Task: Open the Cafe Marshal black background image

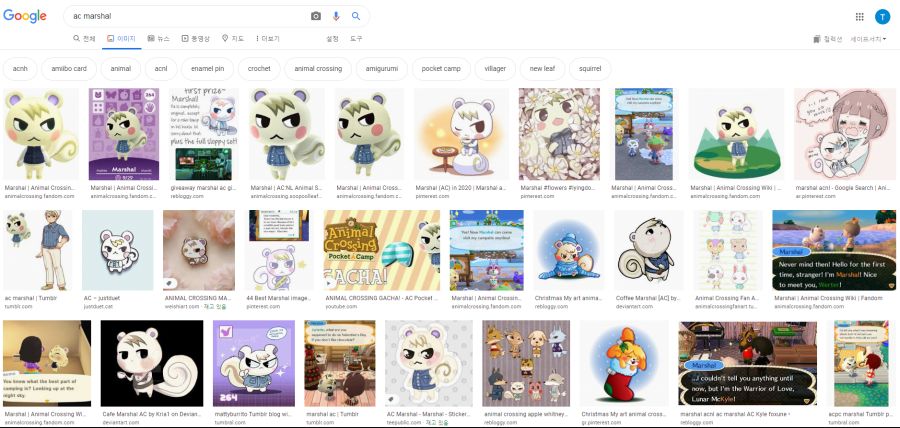Action: coord(152,363)
